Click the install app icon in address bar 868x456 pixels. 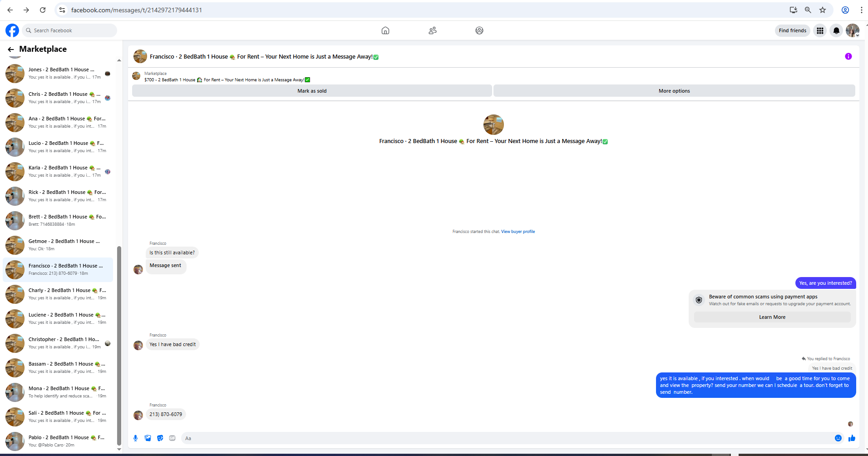pos(794,10)
